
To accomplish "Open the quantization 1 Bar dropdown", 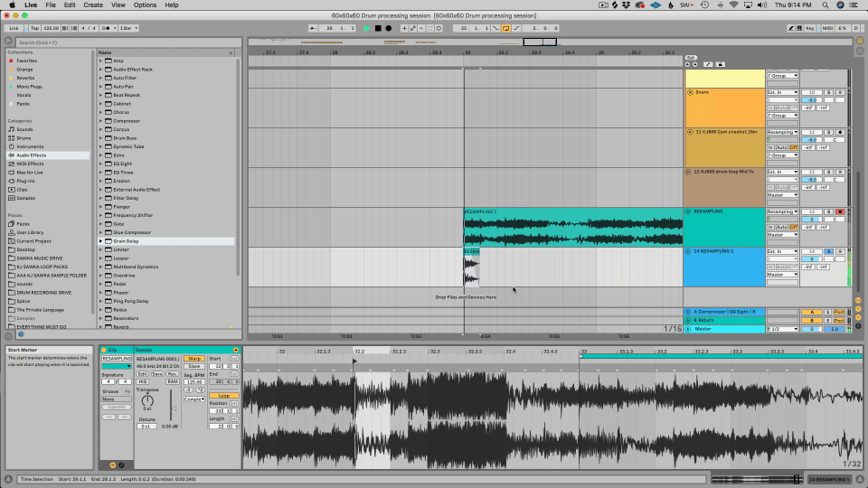I will tap(128, 28).
